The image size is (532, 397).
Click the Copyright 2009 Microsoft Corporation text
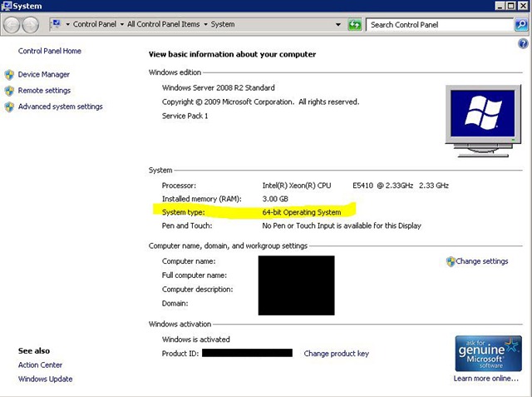260,102
